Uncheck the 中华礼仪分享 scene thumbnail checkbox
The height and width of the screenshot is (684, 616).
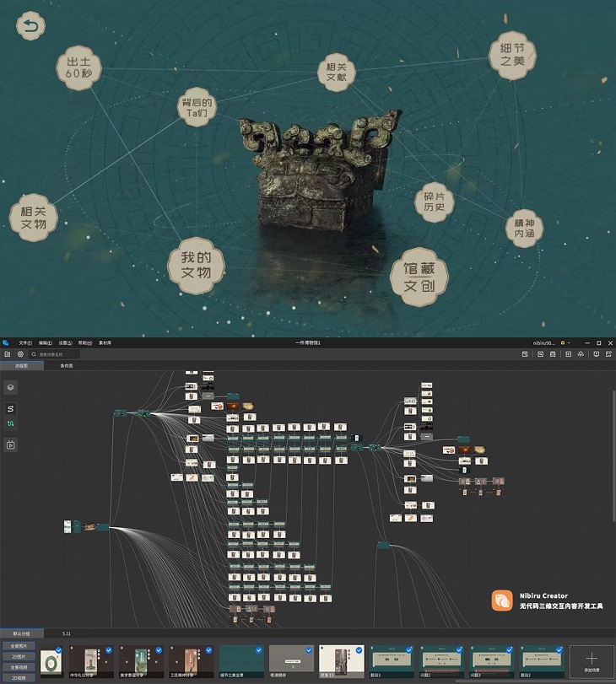107,650
